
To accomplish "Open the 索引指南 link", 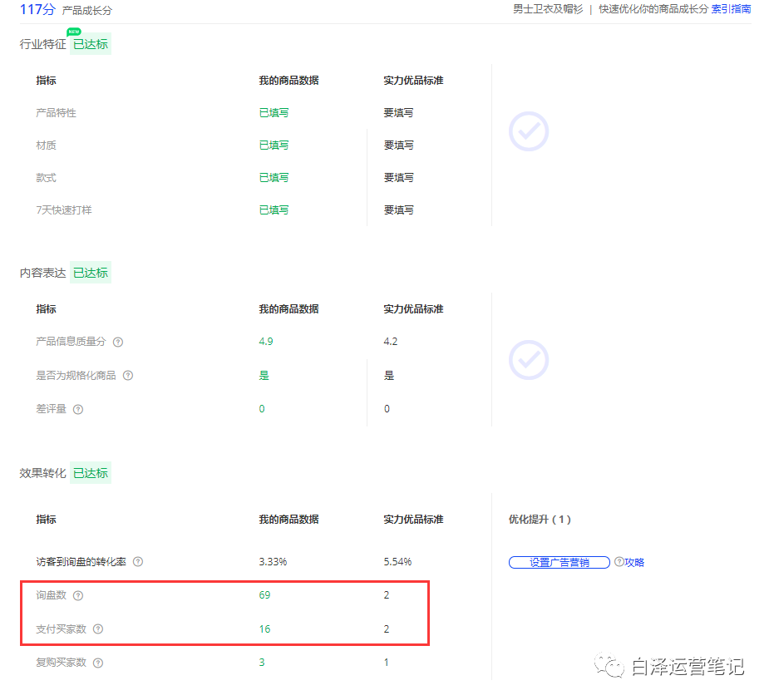I will click(x=731, y=9).
